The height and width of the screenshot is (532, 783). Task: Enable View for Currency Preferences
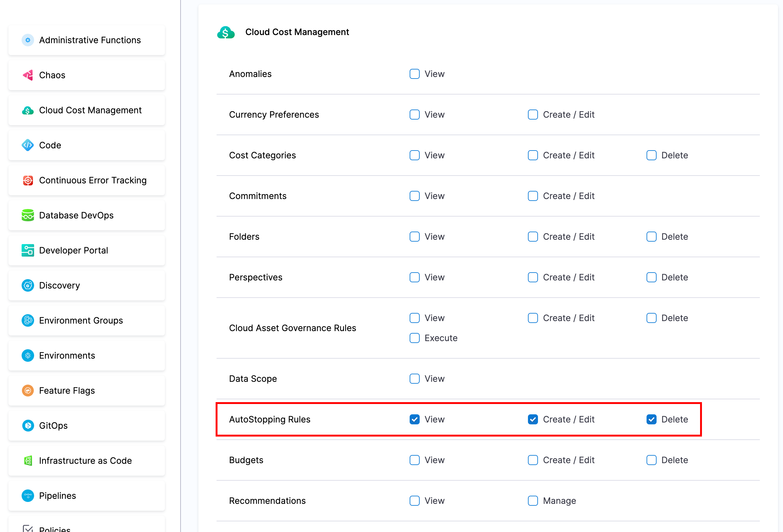pyautogui.click(x=414, y=115)
